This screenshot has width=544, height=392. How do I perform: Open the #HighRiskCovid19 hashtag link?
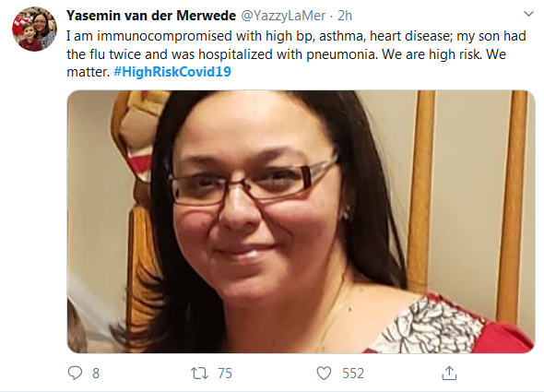click(x=172, y=72)
